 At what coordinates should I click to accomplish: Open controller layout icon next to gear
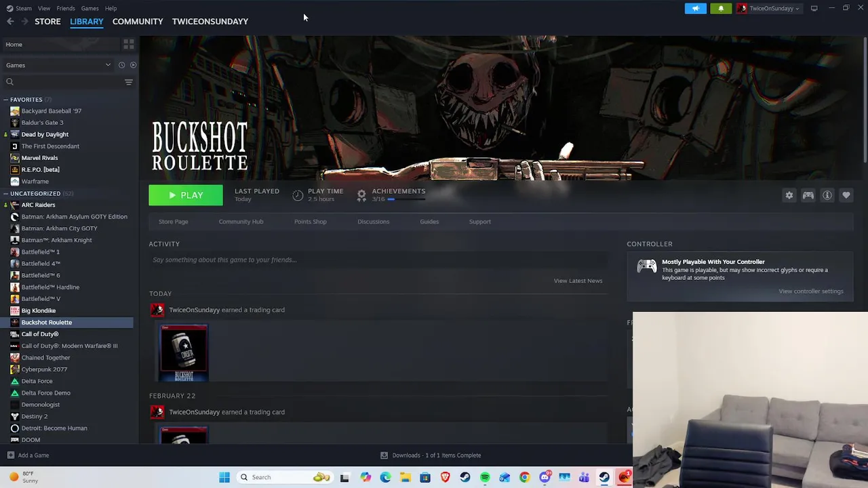tap(808, 195)
